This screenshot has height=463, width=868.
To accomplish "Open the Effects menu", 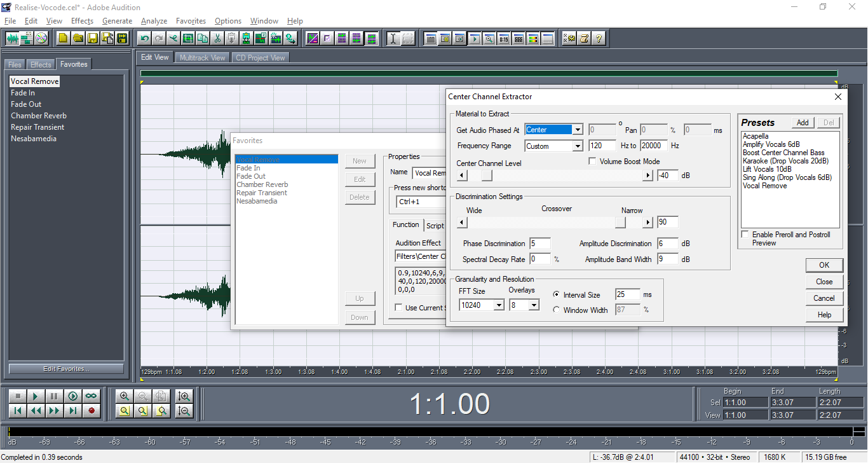I will click(x=82, y=21).
